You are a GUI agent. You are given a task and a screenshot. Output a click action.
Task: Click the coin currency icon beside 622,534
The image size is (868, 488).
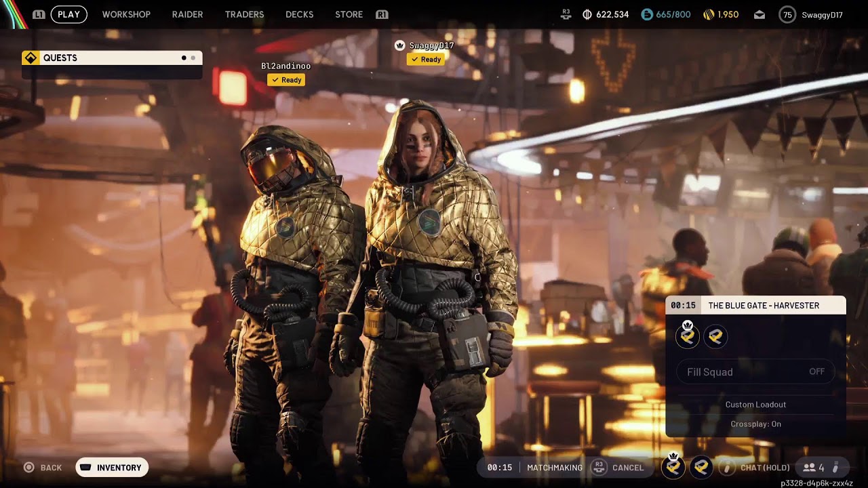587,14
